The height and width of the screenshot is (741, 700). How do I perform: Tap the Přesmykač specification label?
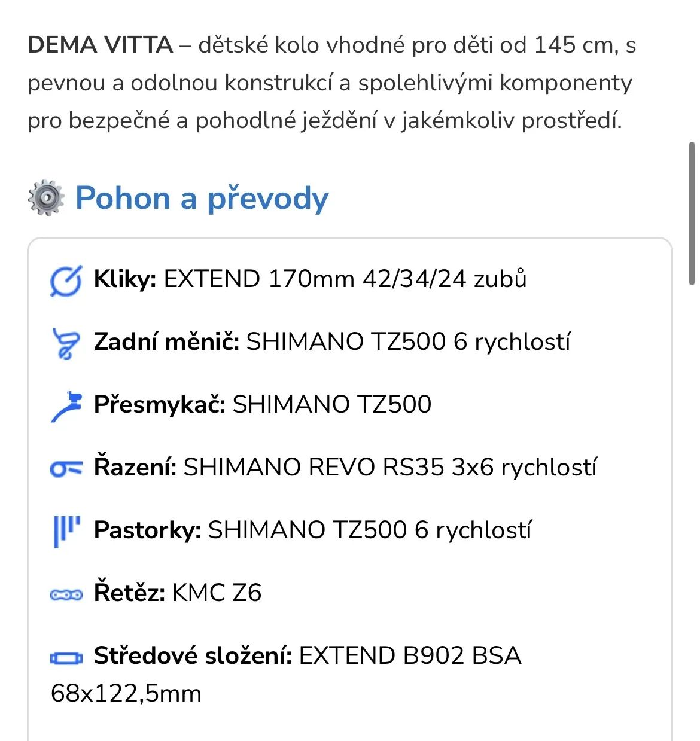[x=159, y=405]
